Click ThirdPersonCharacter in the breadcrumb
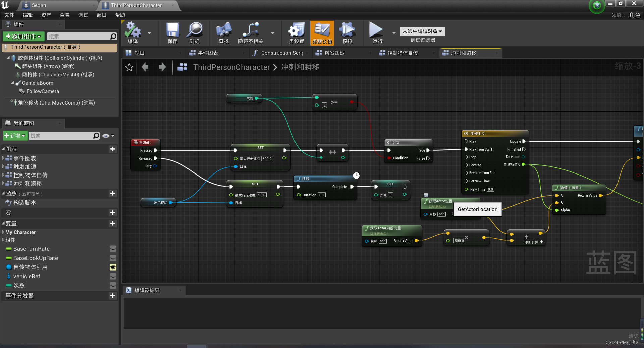Screen dimensions: 644x348 231,67
